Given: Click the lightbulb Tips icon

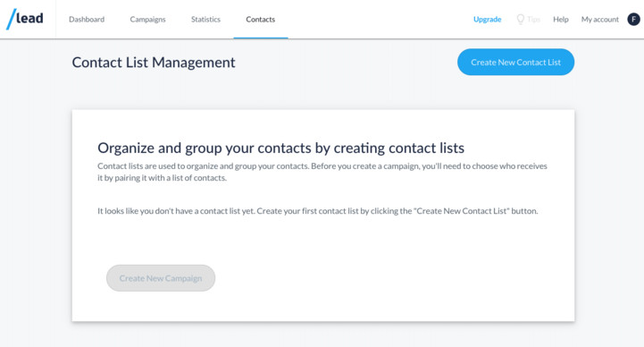Looking at the screenshot, I should tap(521, 20).
